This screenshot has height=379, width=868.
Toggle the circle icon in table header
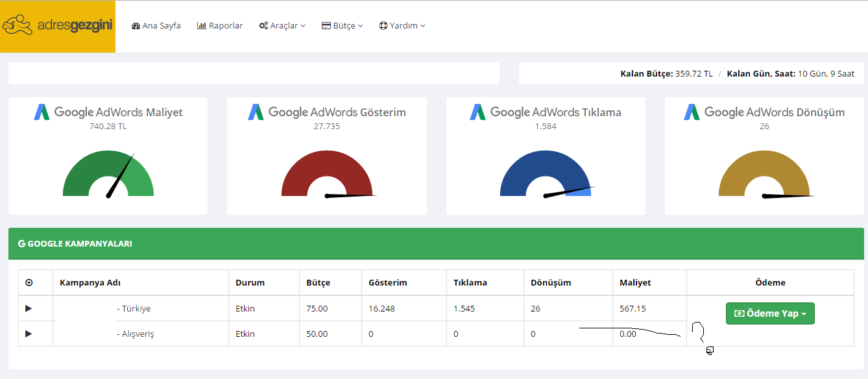(29, 283)
